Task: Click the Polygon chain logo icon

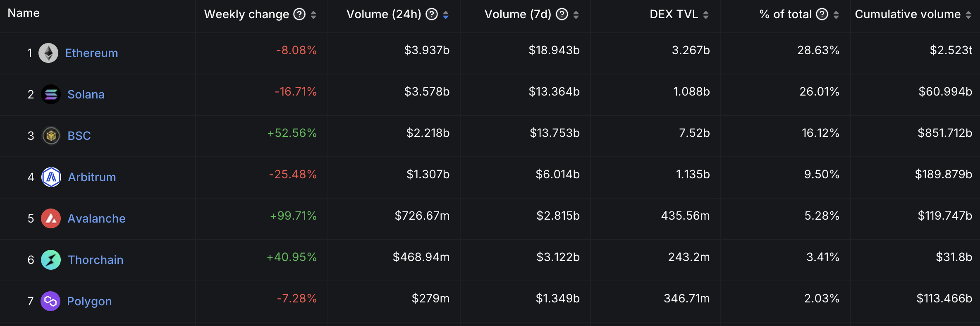Action: [50, 301]
